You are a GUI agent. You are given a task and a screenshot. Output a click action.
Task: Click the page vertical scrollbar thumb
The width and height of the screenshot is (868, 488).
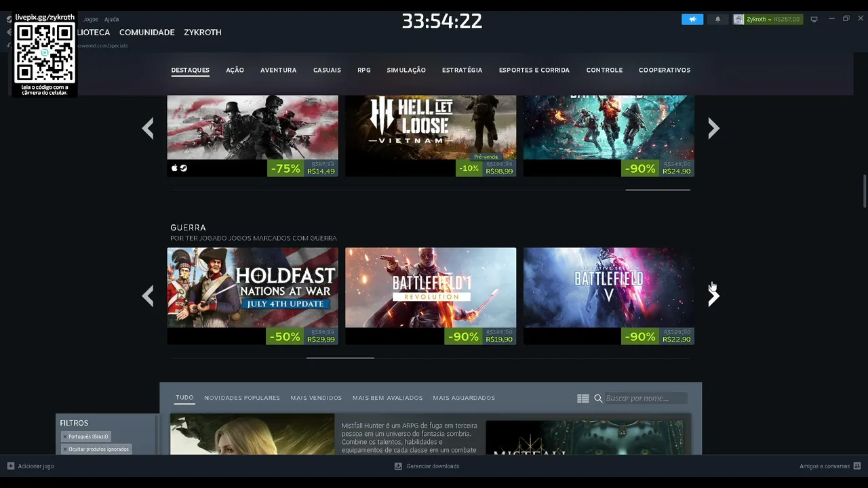point(865,191)
